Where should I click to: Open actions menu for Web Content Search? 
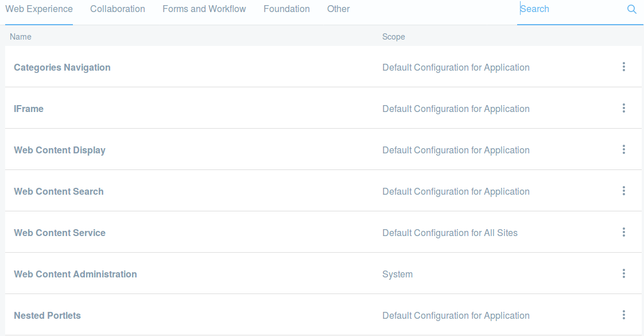623,191
